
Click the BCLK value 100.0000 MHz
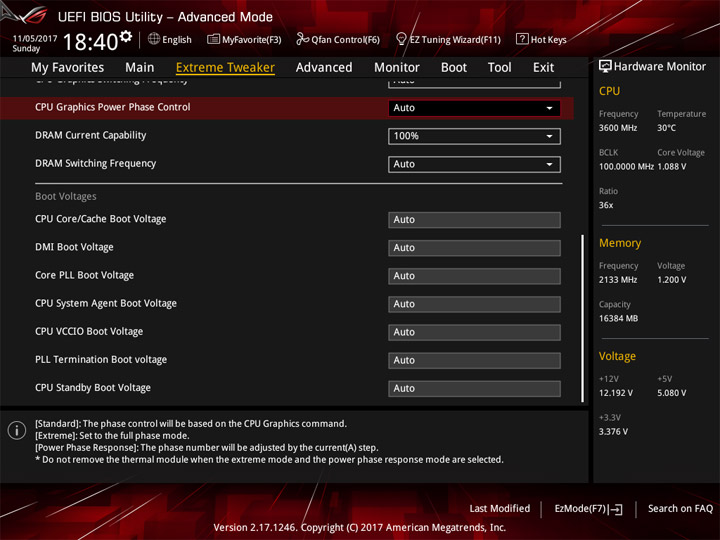626,167
